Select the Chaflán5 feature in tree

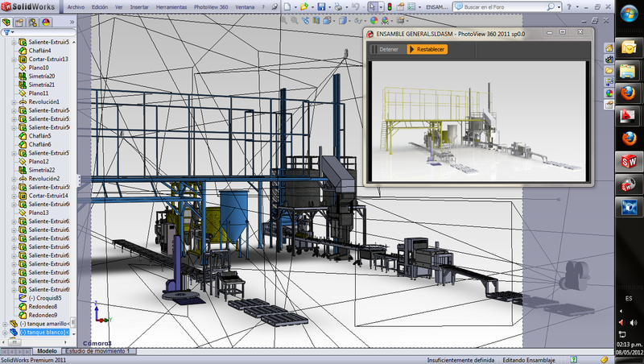click(x=39, y=136)
